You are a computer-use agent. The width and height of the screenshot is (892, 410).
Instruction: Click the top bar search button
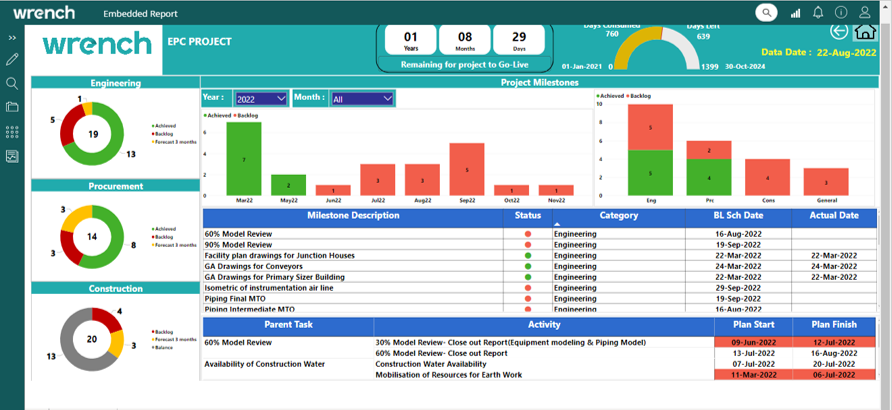point(766,13)
